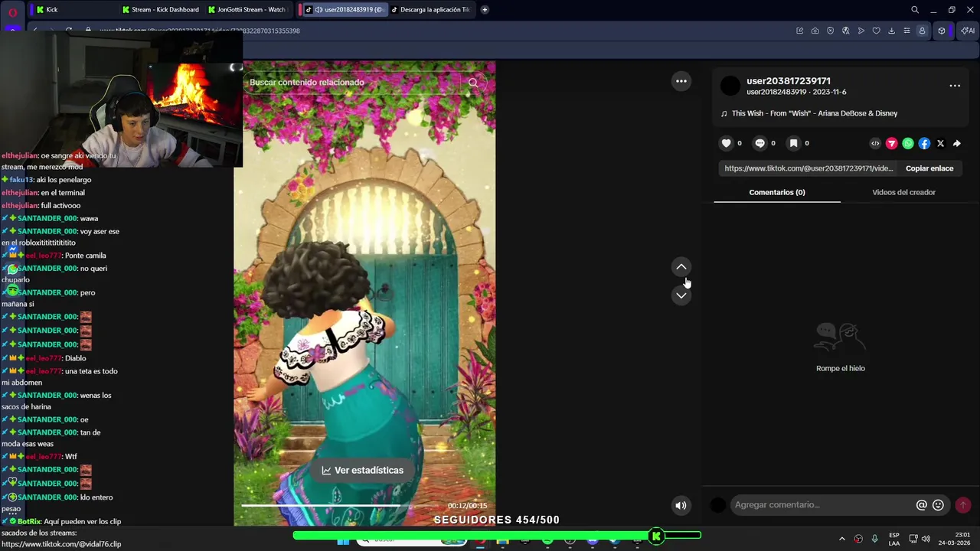Switch to the Stream - Kick Dashboard tab

(x=160, y=10)
